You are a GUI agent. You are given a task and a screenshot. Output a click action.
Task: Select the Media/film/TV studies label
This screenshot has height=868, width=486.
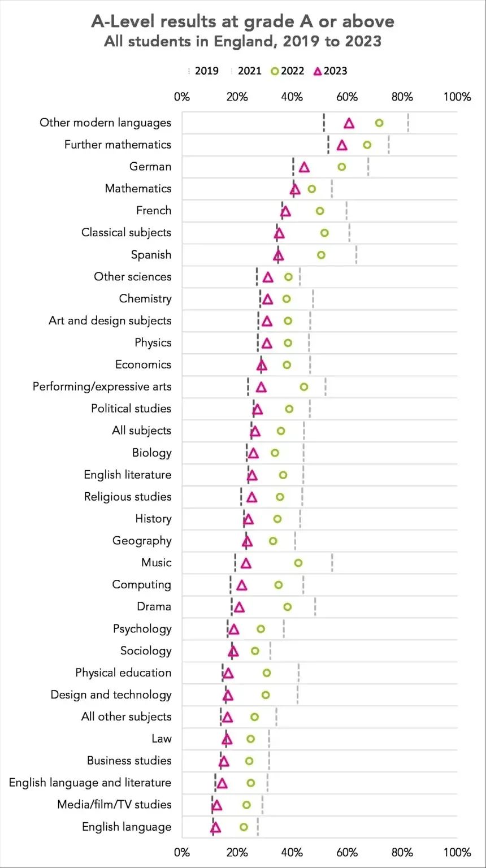[114, 805]
